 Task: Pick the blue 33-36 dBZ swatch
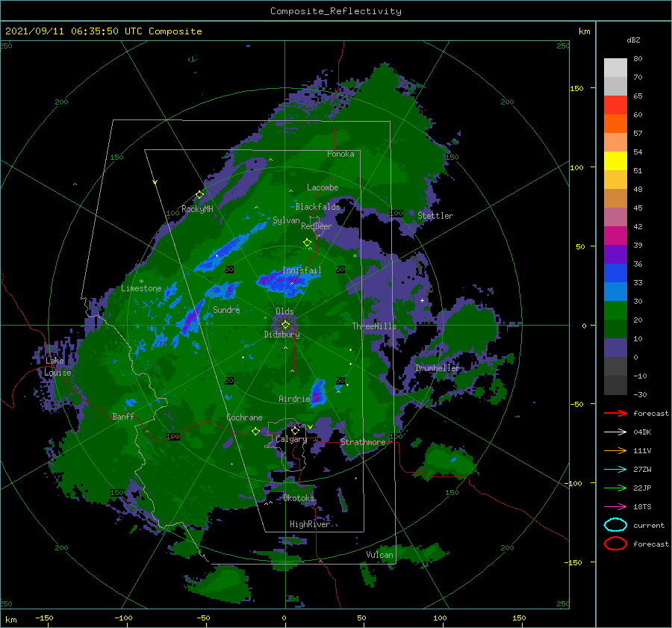tap(615, 273)
